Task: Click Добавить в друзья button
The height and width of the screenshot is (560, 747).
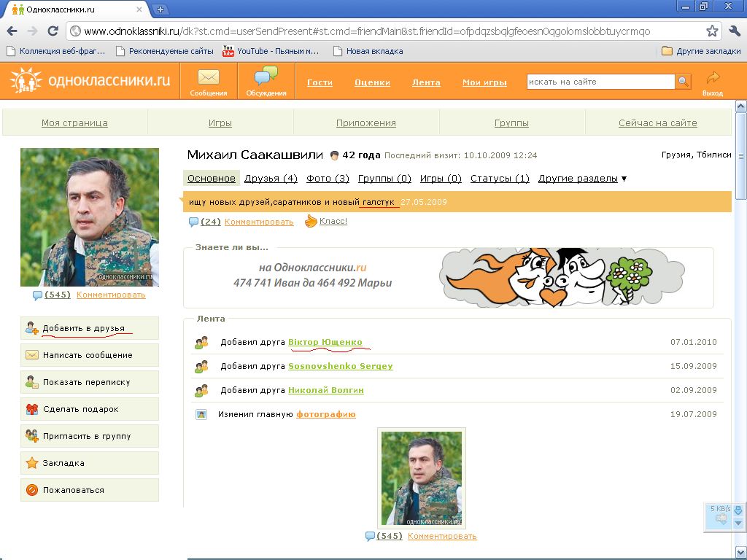Action: click(x=90, y=328)
